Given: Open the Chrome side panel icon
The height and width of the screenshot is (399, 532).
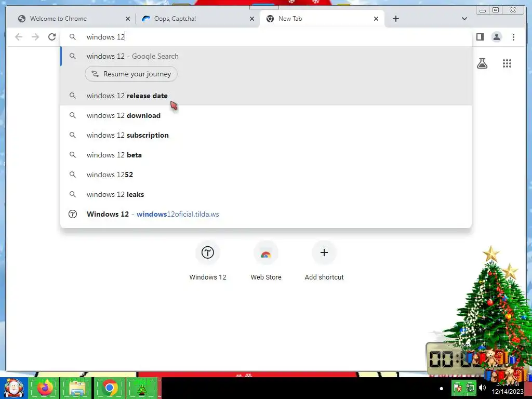Looking at the screenshot, I should [x=480, y=37].
